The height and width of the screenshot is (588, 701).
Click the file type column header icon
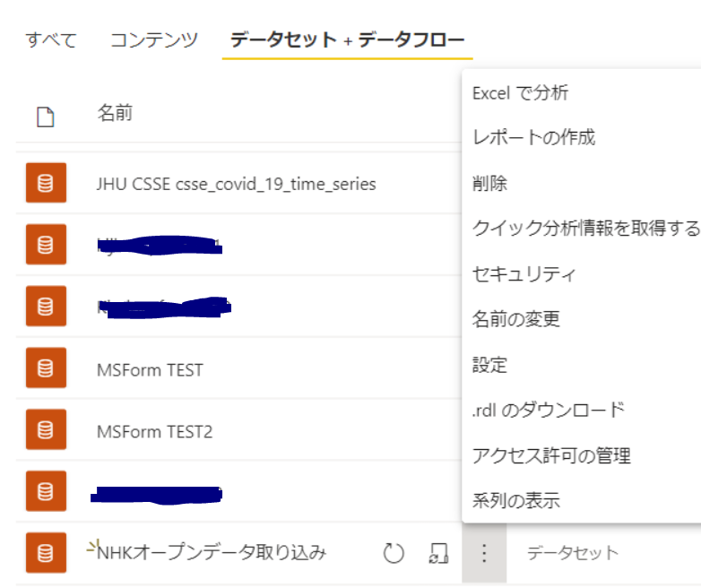45,117
